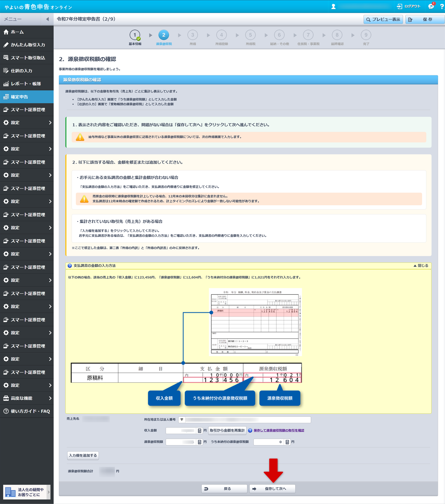445x504 pixels.
Task: Log out using the ログアウト button
Action: pos(409,6)
